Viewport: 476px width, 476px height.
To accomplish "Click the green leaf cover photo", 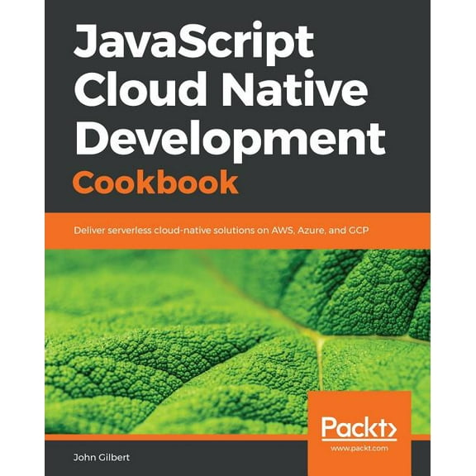I will point(237,342).
